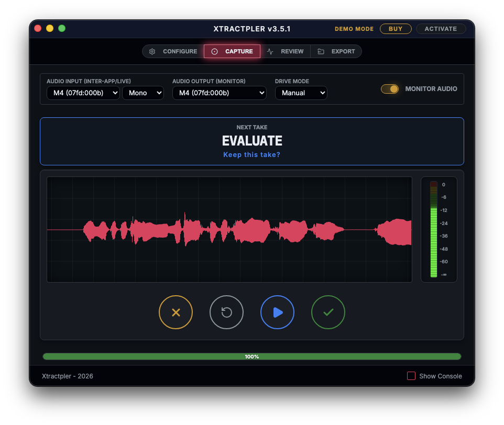Accept the take with the green checkmark
The height and width of the screenshot is (425, 504).
point(328,312)
